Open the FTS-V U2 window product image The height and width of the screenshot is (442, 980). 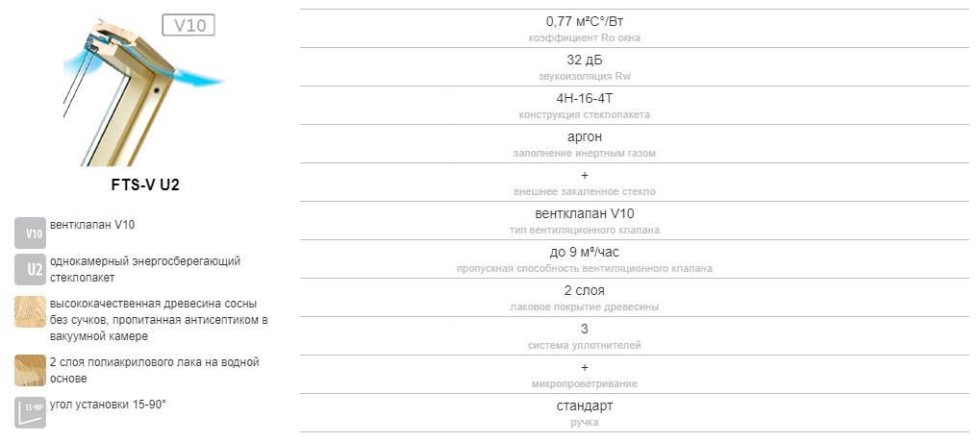pyautogui.click(x=143, y=91)
